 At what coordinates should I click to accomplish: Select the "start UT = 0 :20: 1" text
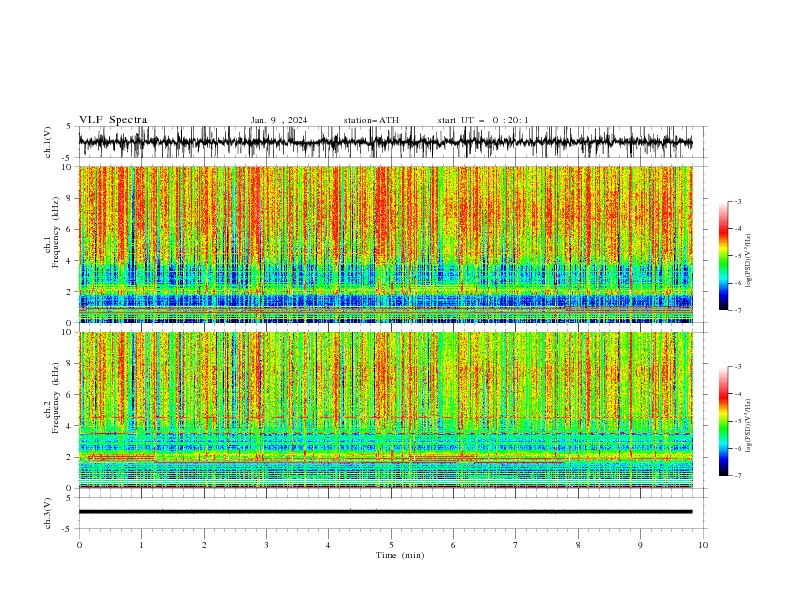483,120
